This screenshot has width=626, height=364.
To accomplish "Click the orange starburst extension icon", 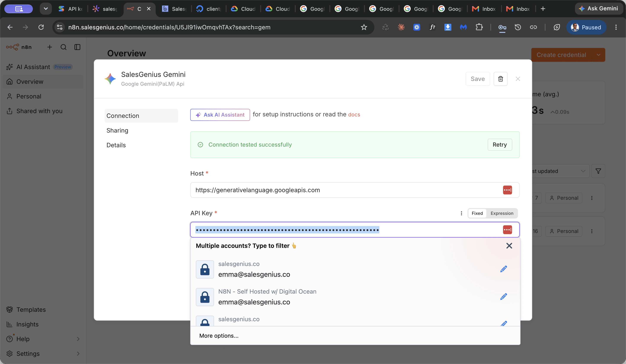I will tap(401, 27).
